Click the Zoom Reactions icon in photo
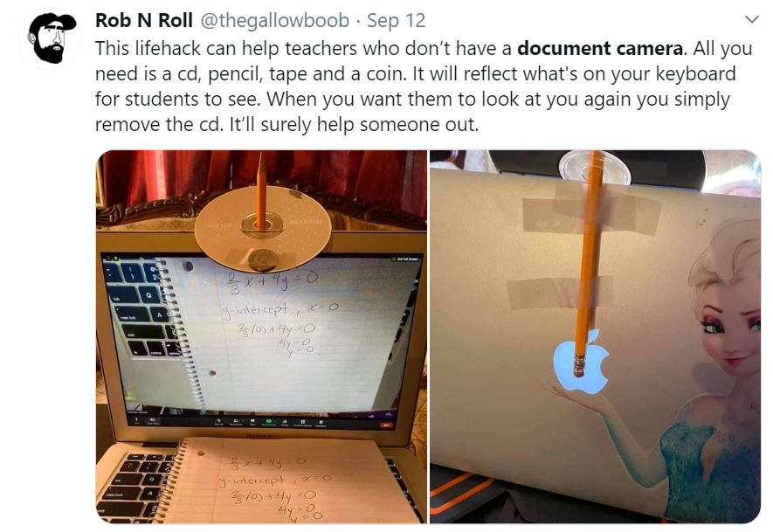Image resolution: width=773 pixels, height=532 pixels. pos(321,422)
